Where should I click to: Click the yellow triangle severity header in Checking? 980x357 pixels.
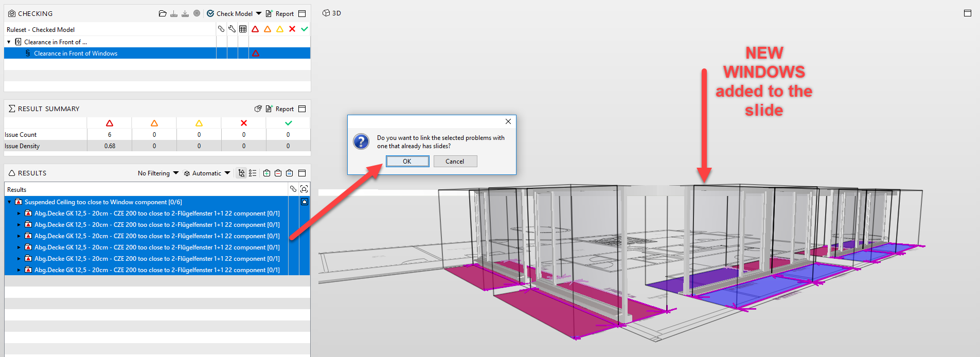[280, 29]
